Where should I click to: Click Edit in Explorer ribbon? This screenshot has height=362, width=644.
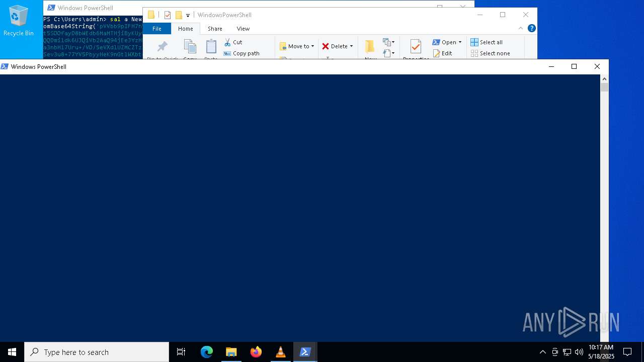coord(442,53)
